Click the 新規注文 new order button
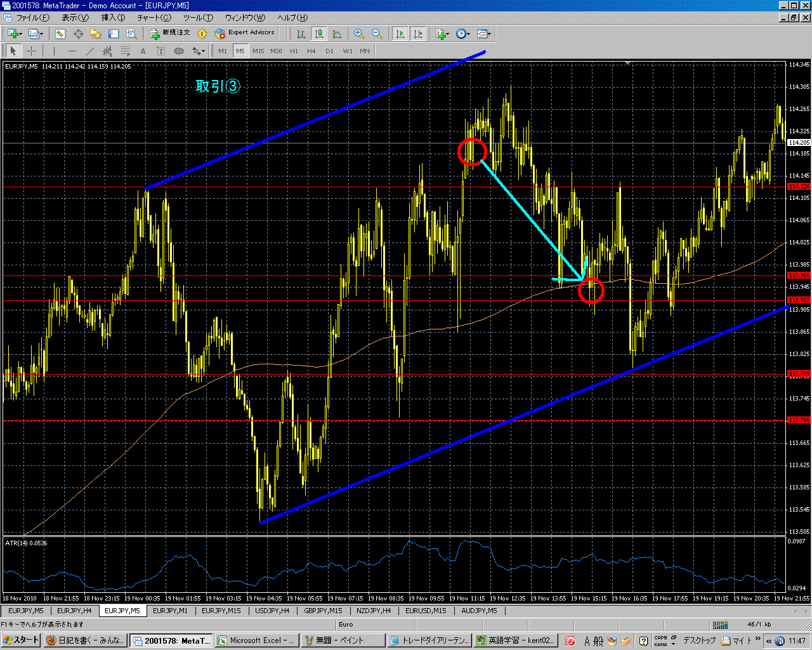 pos(169,33)
